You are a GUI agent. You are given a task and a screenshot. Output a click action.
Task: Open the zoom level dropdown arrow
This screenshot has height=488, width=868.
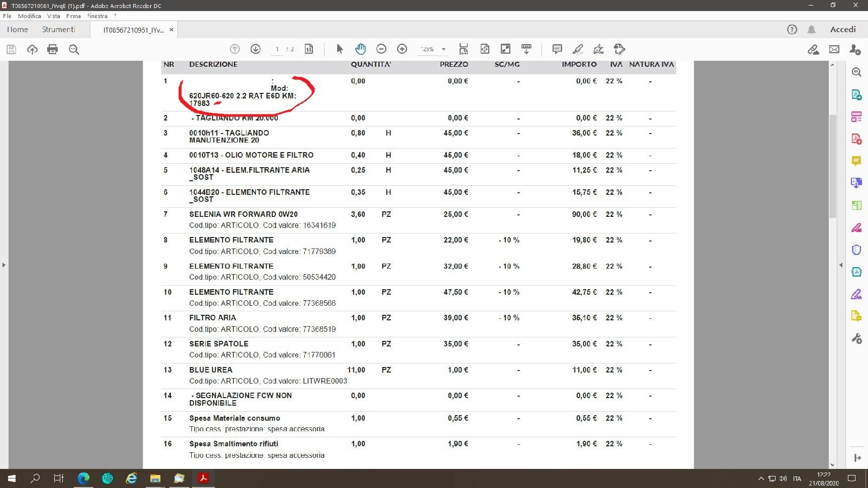point(444,49)
